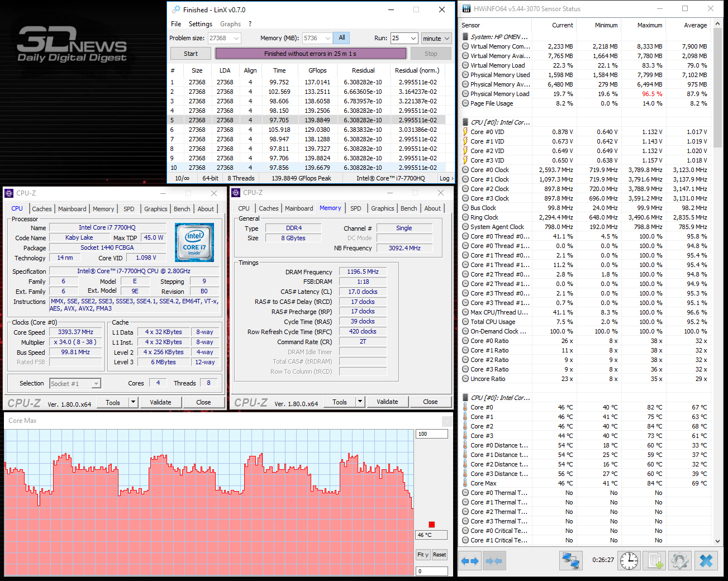Open Graphics tab in CPU-Z Memory window
This screenshot has height=581, width=728.
click(x=383, y=208)
